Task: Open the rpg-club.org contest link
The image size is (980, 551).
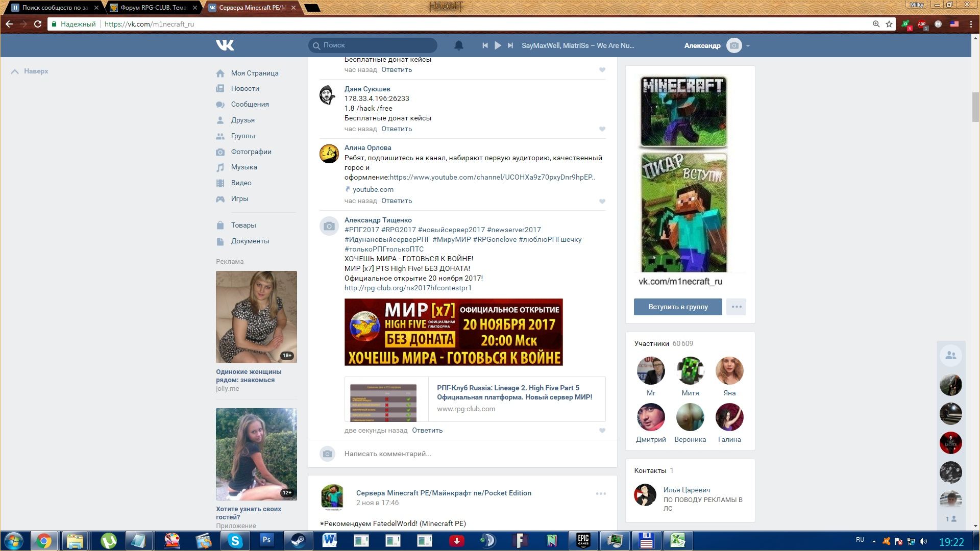Action: click(408, 288)
